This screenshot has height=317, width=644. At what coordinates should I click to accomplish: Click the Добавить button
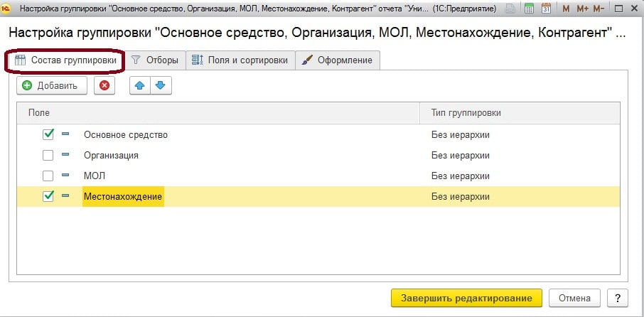point(51,85)
